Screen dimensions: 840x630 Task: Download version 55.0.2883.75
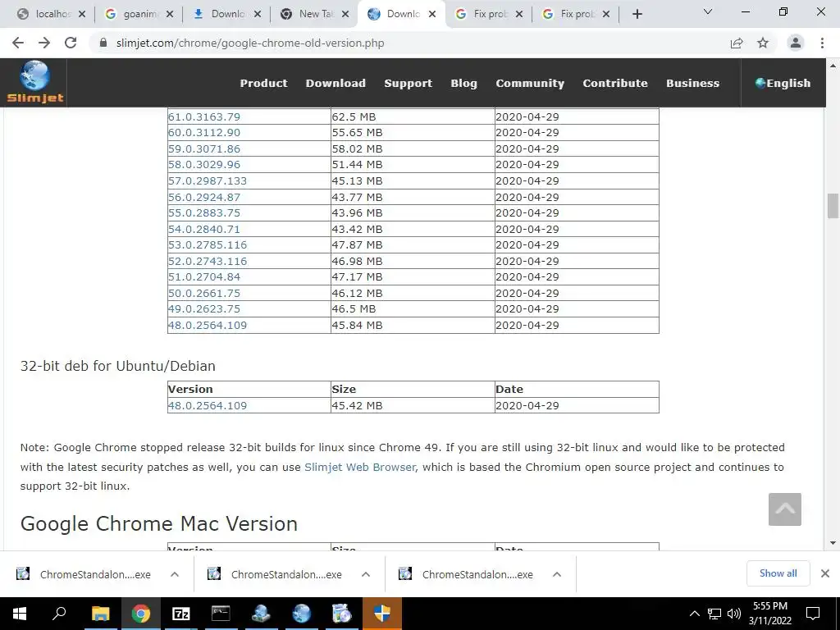tap(204, 212)
